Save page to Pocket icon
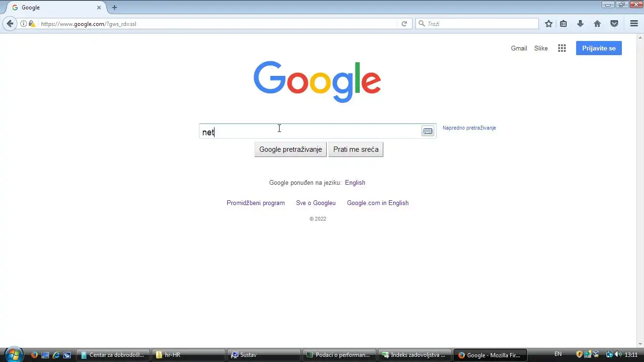Viewport: 644px width, 362px height. pyautogui.click(x=614, y=24)
